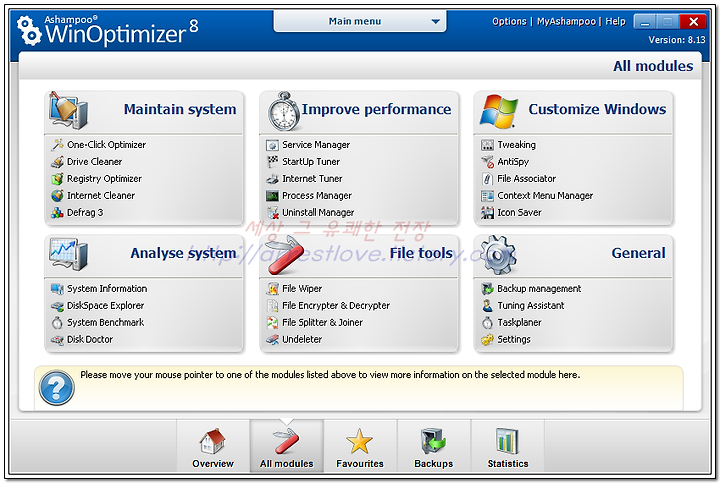Click the Context Menu Manager icon

487,196
